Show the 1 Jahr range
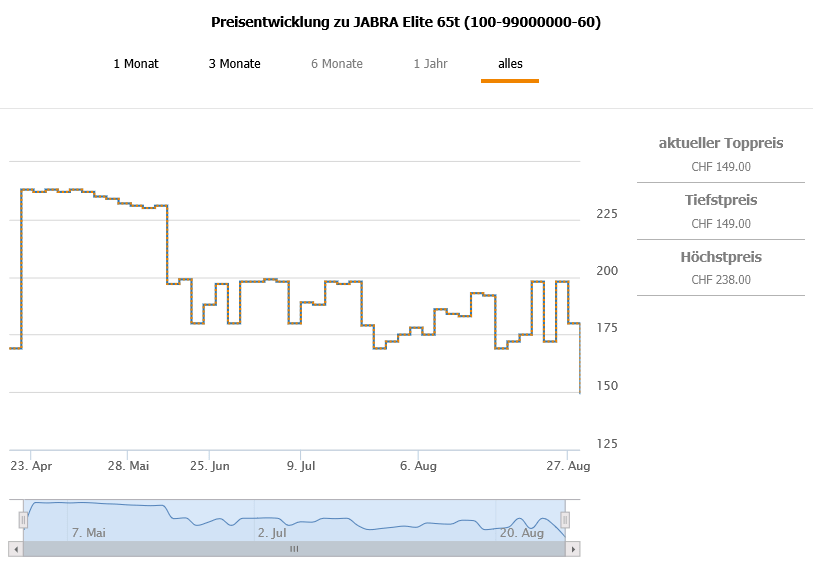The height and width of the screenshot is (567, 820). (x=430, y=64)
